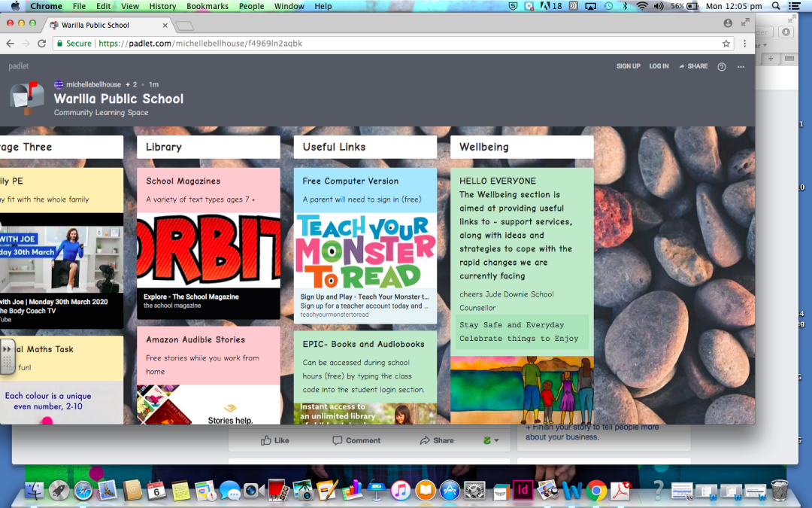
Task: Click the padlet mailbox icon
Action: pos(28,98)
